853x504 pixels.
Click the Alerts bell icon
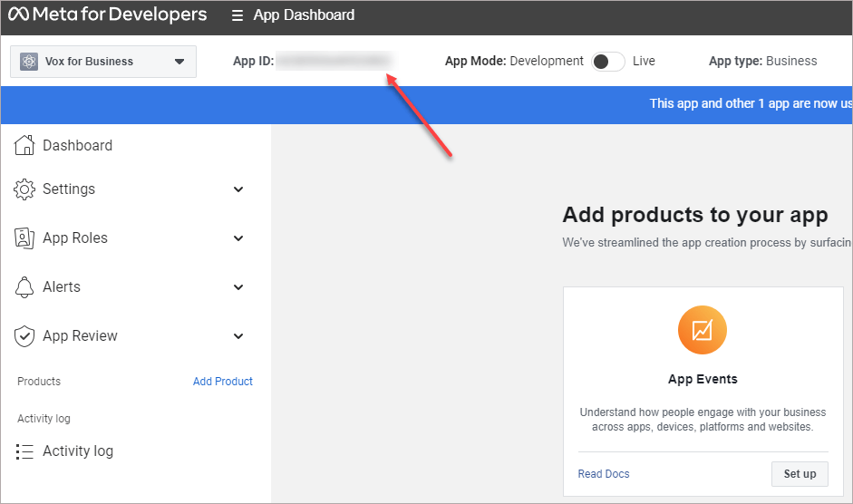24,286
